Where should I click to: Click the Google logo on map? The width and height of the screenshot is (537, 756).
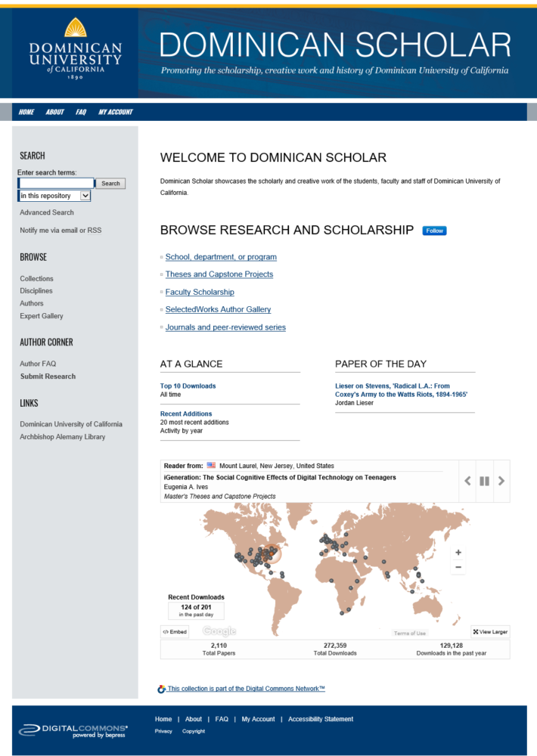tap(219, 631)
